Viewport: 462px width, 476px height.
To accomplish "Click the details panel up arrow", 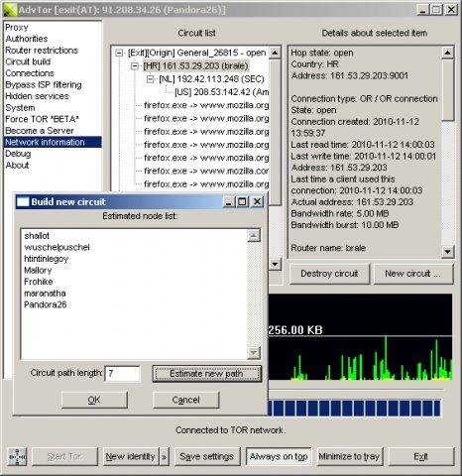I will click(x=447, y=53).
